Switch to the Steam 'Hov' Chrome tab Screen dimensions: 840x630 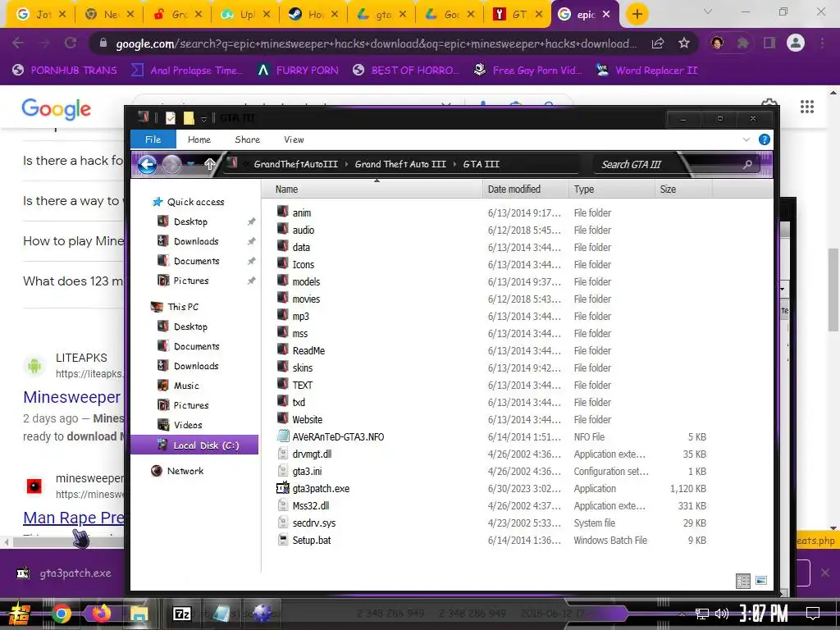pos(313,15)
